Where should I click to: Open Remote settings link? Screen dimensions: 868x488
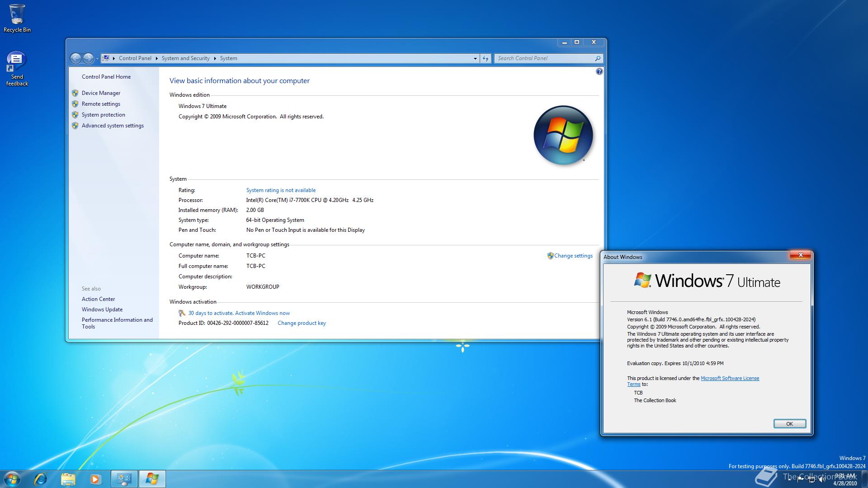[x=101, y=104]
